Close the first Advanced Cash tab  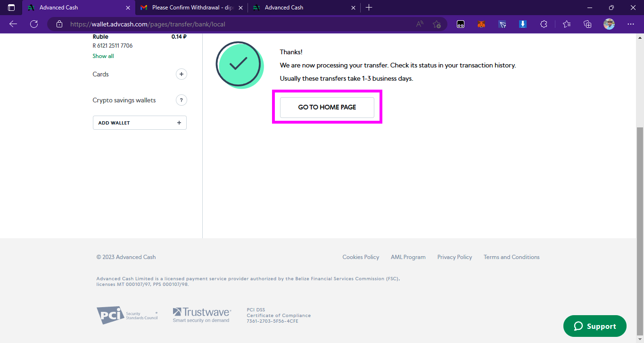point(128,8)
